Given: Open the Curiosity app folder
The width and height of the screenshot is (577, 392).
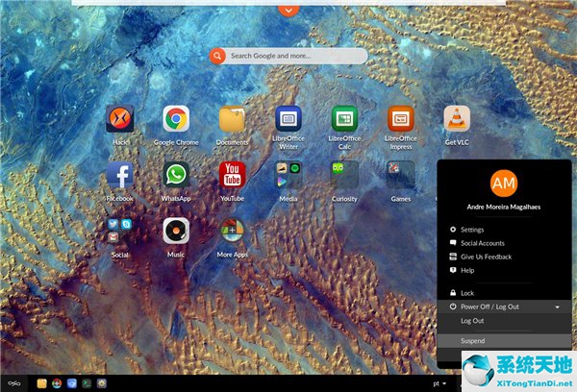Looking at the screenshot, I should 344,175.
